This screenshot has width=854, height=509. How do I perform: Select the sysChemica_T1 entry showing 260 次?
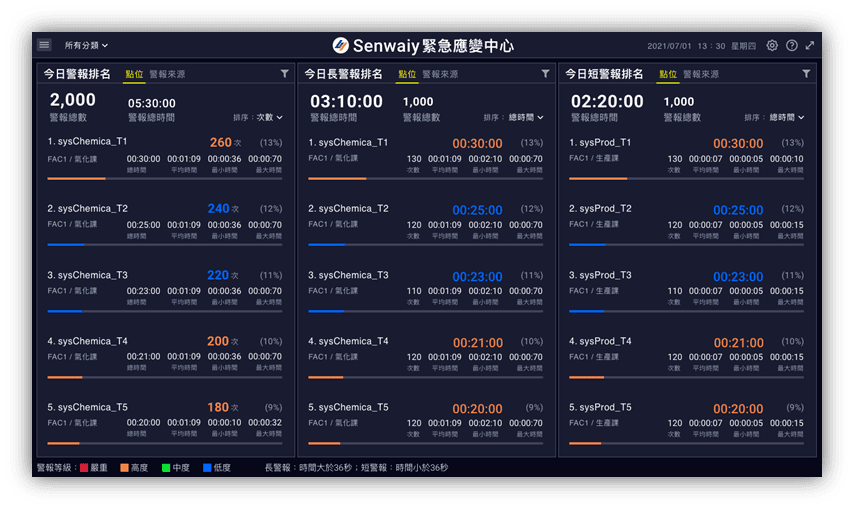pyautogui.click(x=88, y=142)
